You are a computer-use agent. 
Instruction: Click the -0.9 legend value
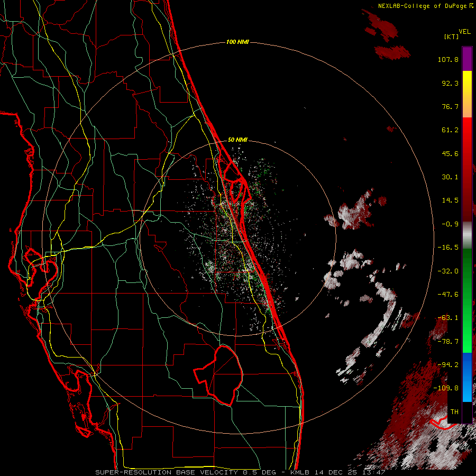450,224
